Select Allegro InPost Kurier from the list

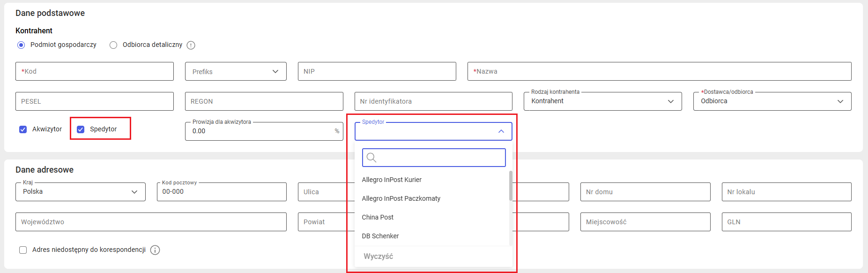(x=392, y=180)
